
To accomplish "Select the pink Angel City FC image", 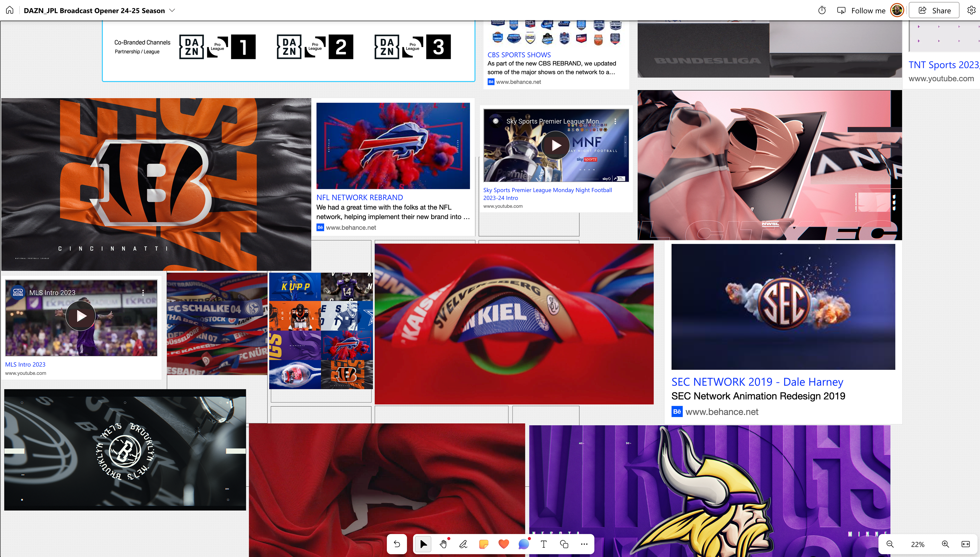I will [x=770, y=165].
